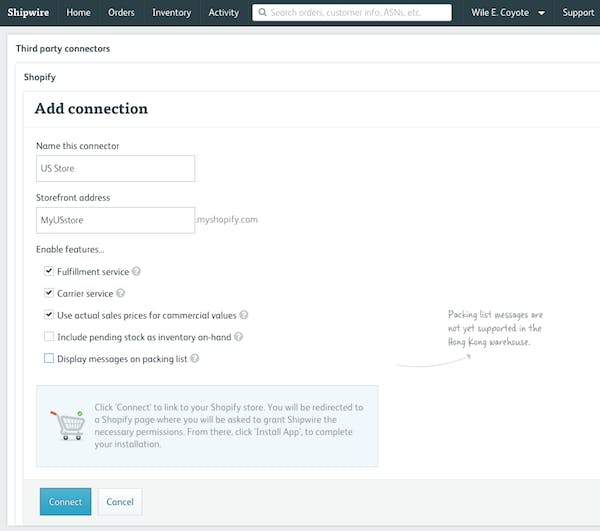The width and height of the screenshot is (600, 531).
Task: Open the Wile E. Coyote account dropdown
Action: 508,13
